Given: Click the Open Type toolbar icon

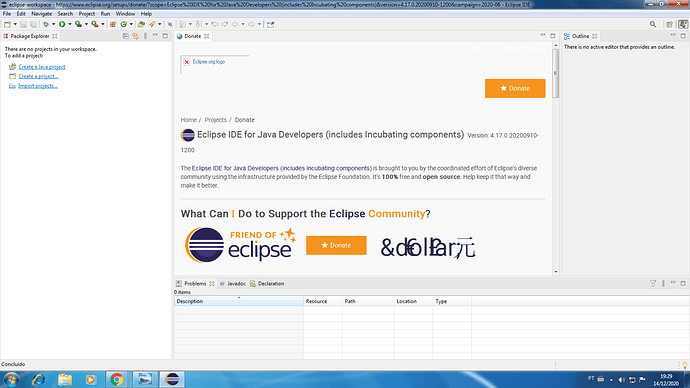Looking at the screenshot, I should click(141, 24).
